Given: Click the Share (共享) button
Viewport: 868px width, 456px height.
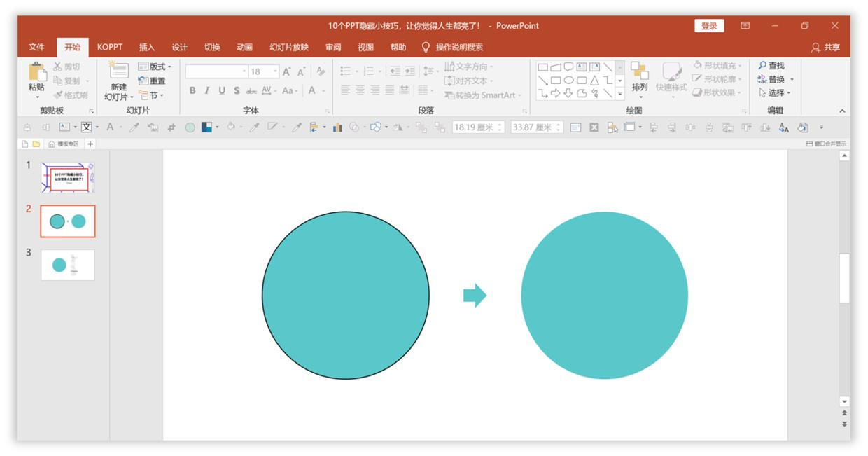Looking at the screenshot, I should tap(826, 47).
